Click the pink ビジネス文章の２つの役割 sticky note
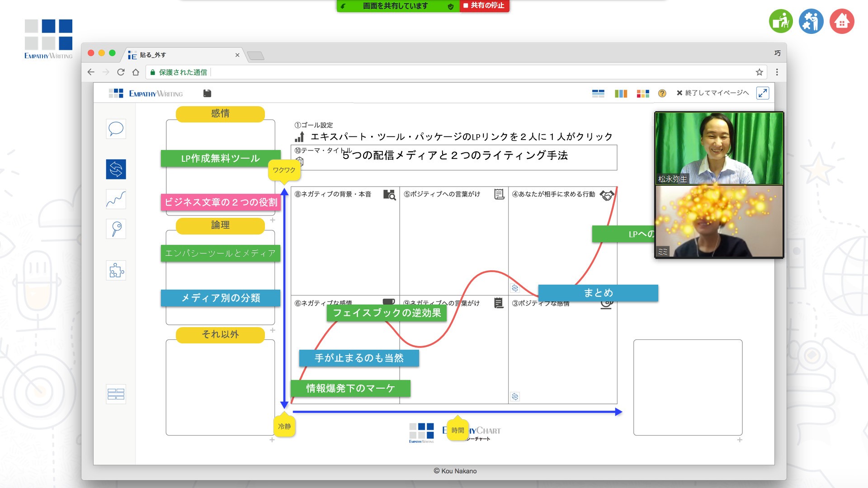 point(221,202)
